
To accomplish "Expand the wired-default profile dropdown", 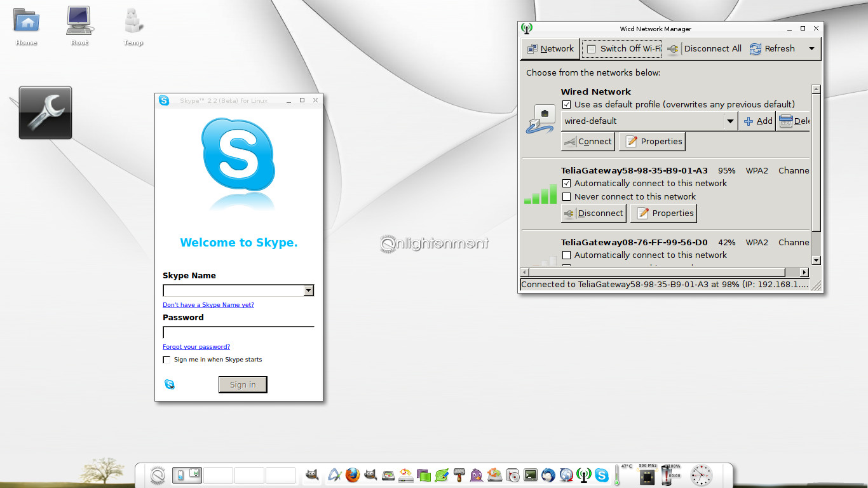I will (730, 121).
